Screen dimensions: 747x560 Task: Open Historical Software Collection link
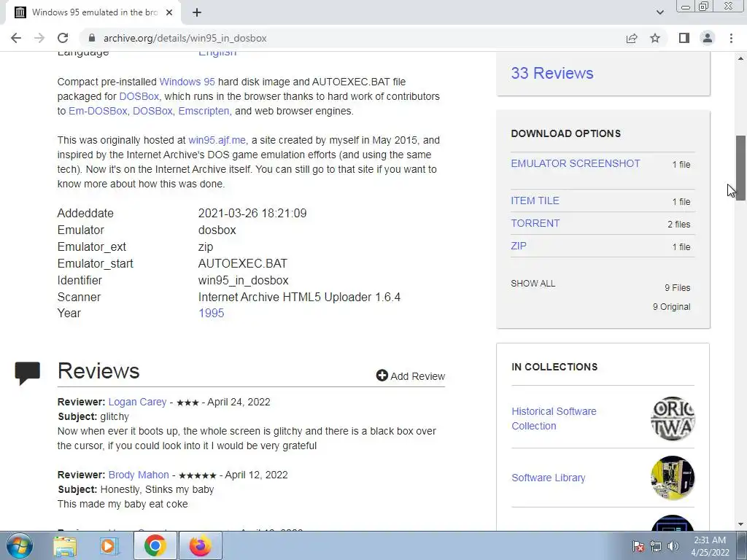pyautogui.click(x=554, y=419)
